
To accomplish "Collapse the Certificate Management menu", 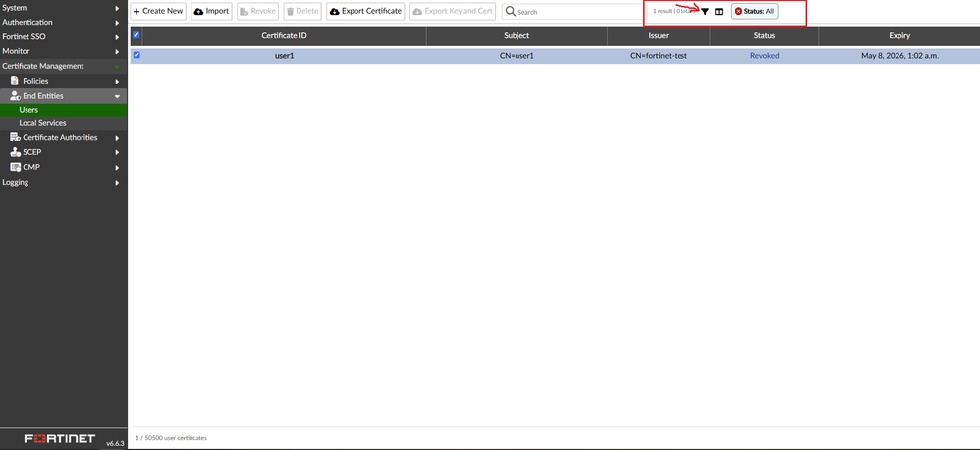I will pyautogui.click(x=63, y=66).
